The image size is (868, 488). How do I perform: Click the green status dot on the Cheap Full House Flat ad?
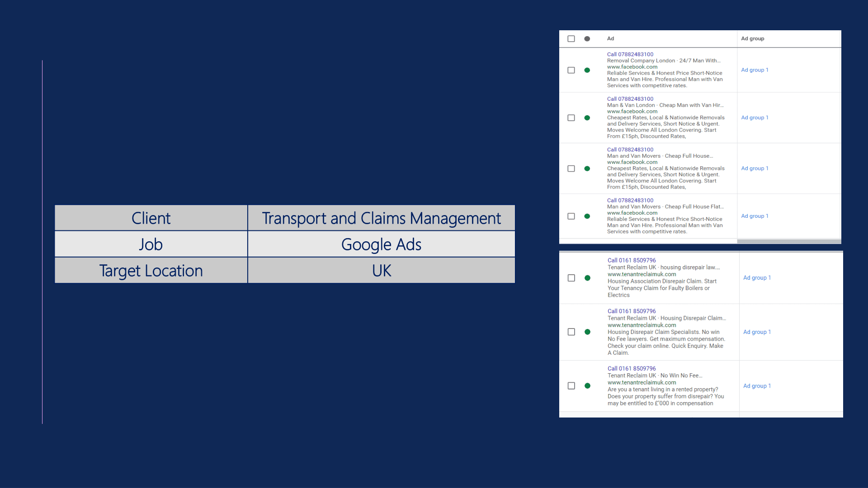point(587,216)
